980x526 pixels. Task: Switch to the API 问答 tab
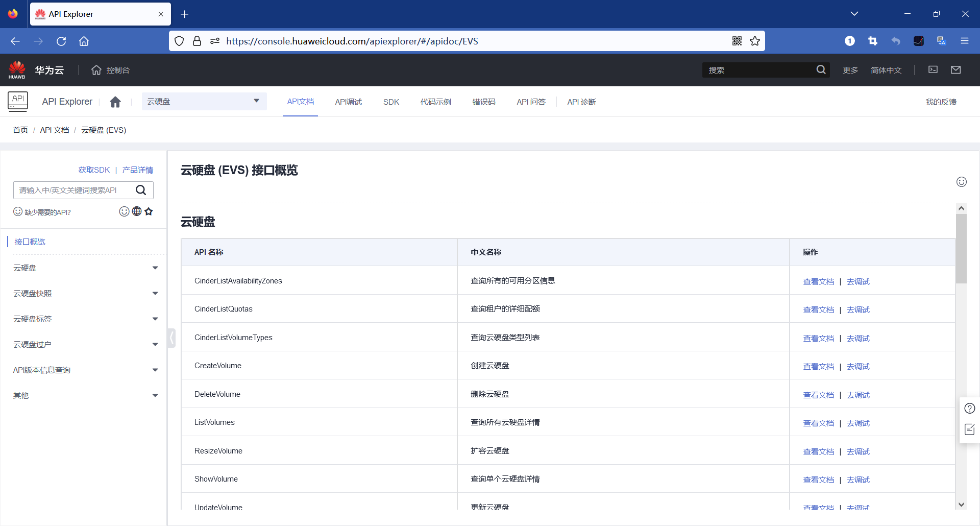tap(531, 102)
